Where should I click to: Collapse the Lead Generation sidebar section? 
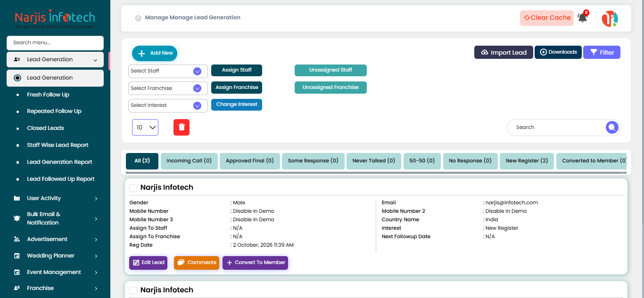(x=96, y=60)
